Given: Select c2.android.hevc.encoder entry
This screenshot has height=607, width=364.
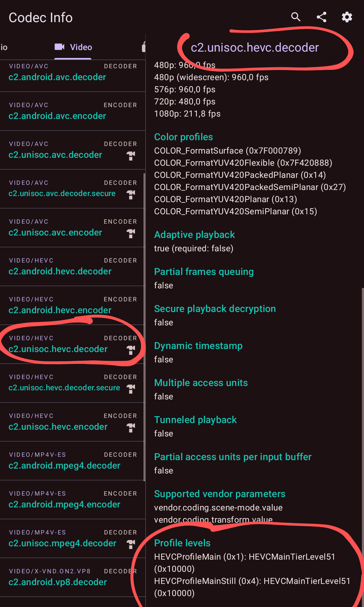Looking at the screenshot, I should [x=73, y=305].
